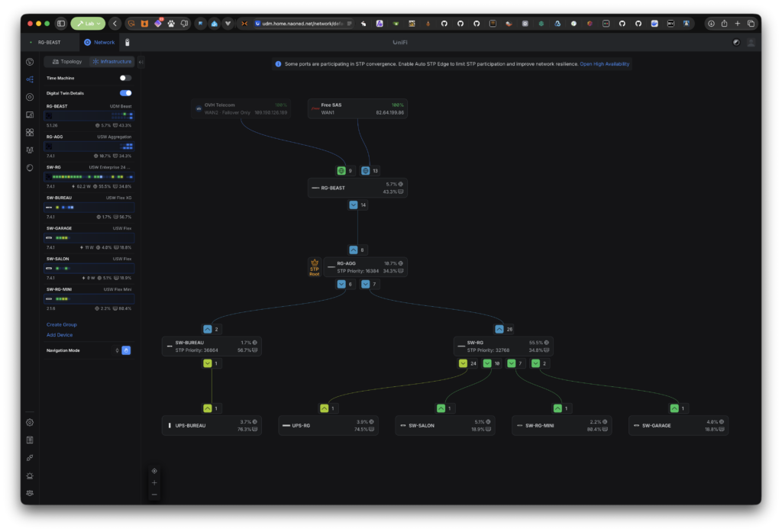Viewport: 782px width, 532px height.
Task: Click port 24 badge under SW-RG
Action: pyautogui.click(x=467, y=363)
